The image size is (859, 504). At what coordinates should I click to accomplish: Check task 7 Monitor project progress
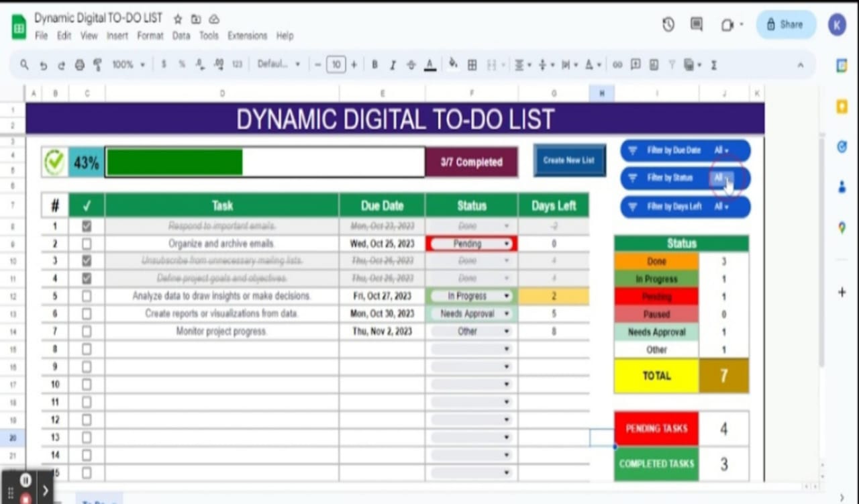pyautogui.click(x=87, y=331)
